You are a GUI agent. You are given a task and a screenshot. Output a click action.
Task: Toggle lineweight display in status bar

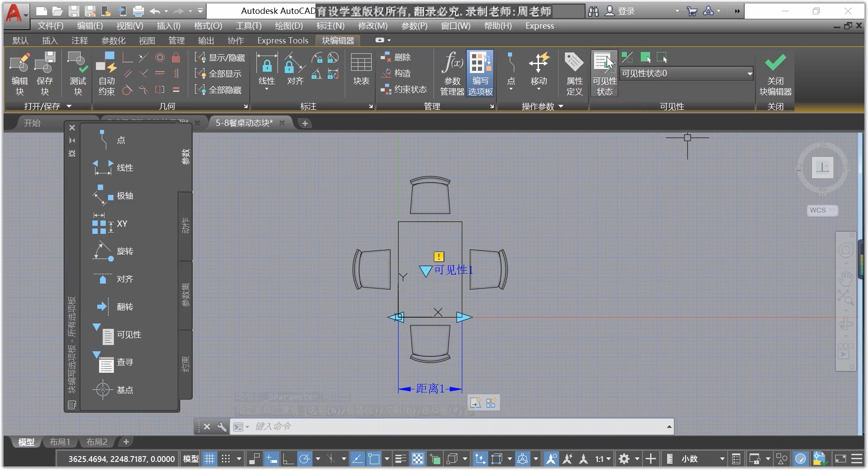click(400, 459)
